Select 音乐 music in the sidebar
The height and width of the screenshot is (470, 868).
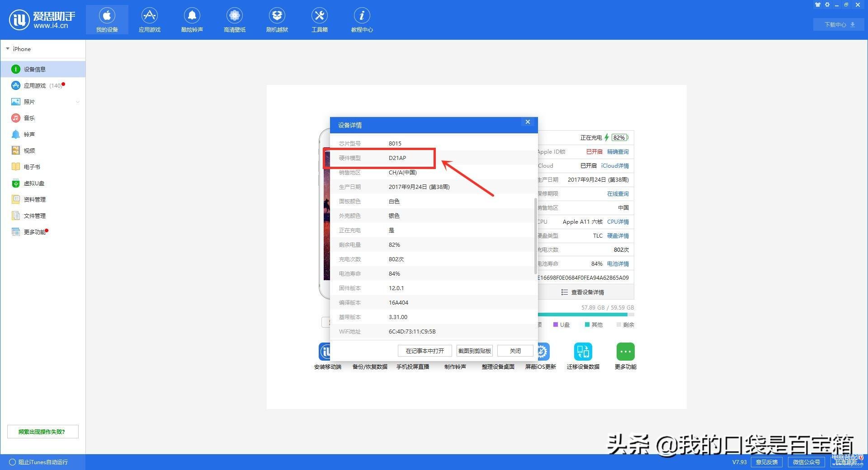click(43, 118)
